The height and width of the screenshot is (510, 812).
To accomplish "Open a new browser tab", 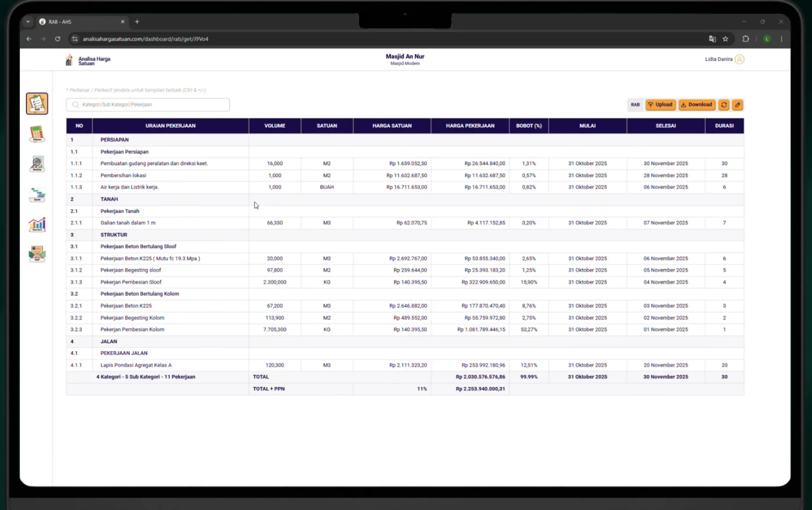I will coord(137,22).
